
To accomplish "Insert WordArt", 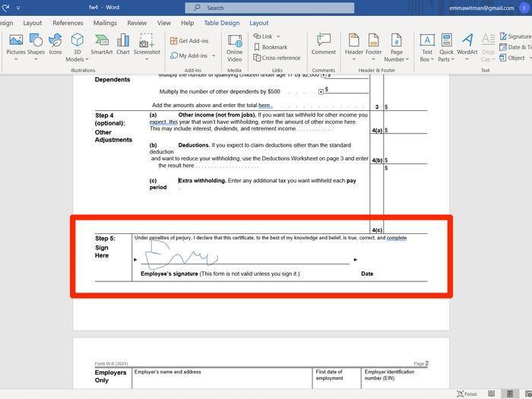I will click(x=467, y=44).
